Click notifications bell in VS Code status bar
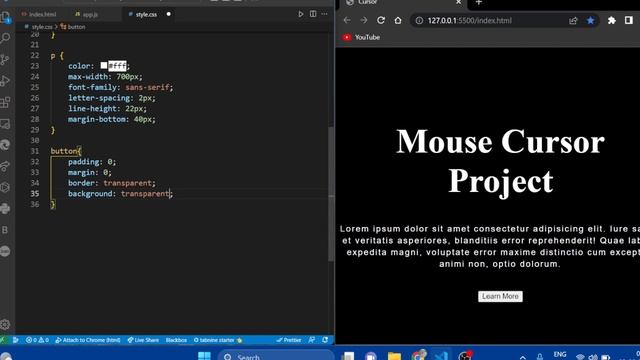The height and width of the screenshot is (360, 640). 325,340
